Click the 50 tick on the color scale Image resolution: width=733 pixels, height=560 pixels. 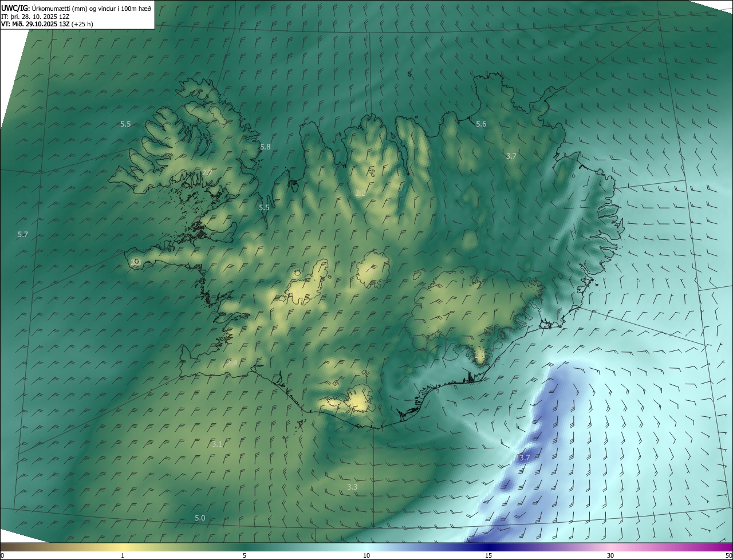729,555
